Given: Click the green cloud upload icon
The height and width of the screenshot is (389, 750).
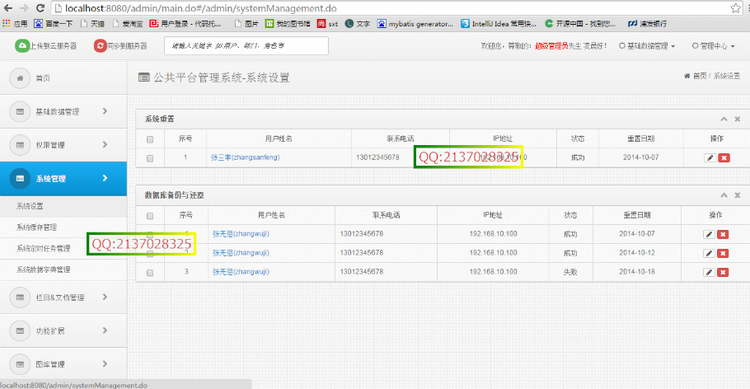Looking at the screenshot, I should coord(22,45).
